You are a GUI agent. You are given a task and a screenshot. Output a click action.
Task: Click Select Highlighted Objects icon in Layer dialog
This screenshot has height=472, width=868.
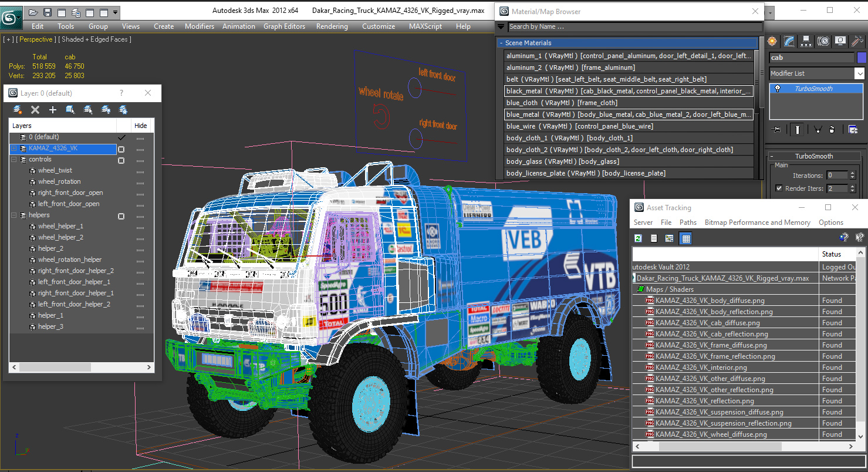click(x=70, y=110)
